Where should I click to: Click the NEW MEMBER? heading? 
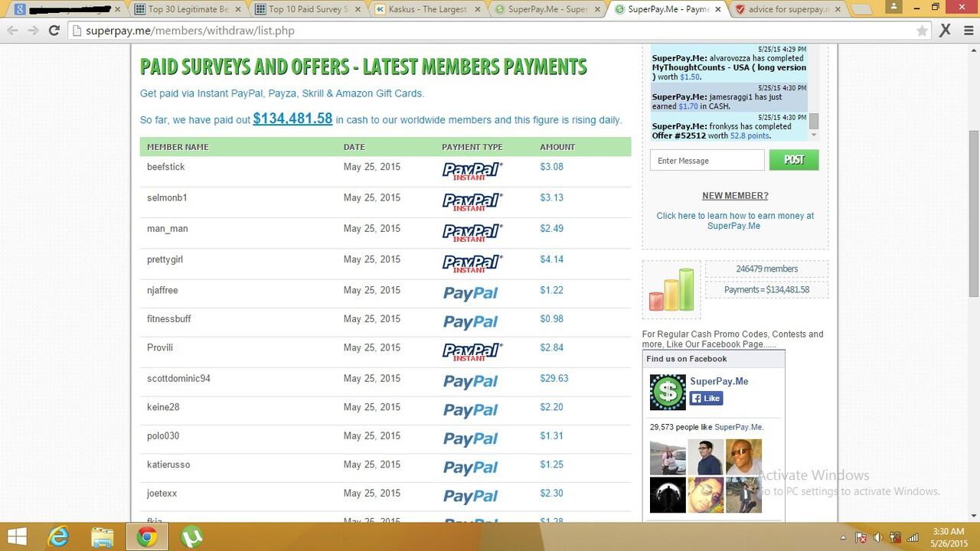735,196
